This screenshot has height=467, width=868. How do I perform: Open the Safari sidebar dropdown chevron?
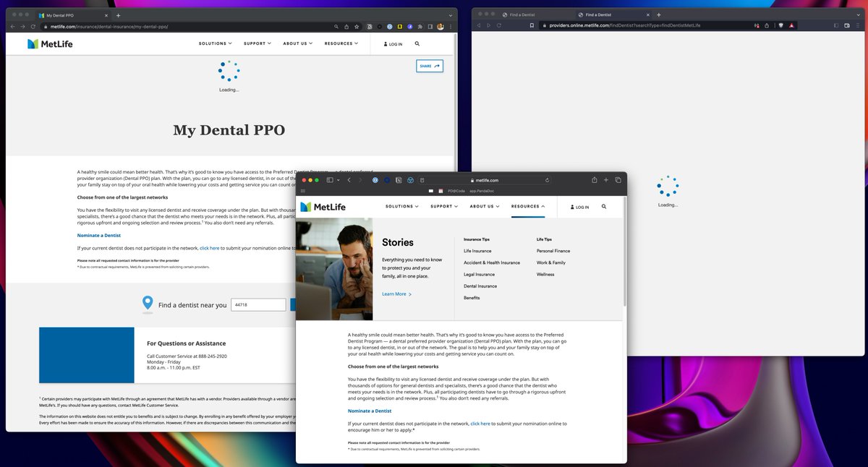[339, 180]
